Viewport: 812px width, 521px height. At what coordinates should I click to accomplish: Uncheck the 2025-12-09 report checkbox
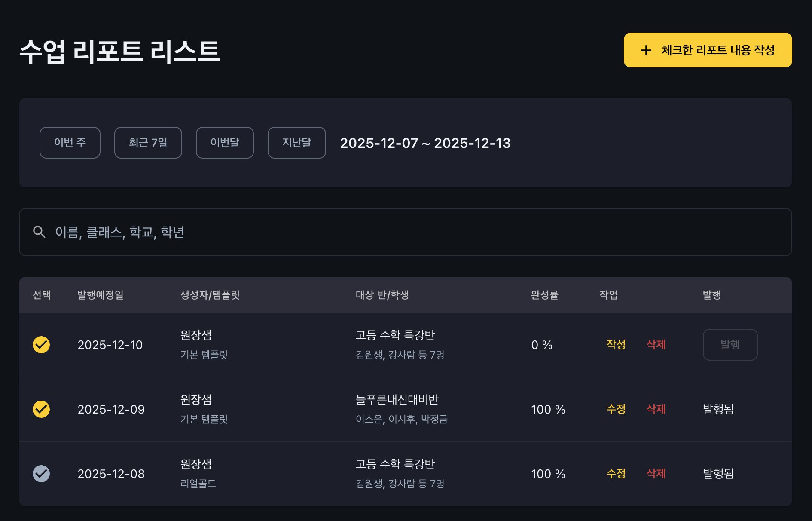pos(41,409)
